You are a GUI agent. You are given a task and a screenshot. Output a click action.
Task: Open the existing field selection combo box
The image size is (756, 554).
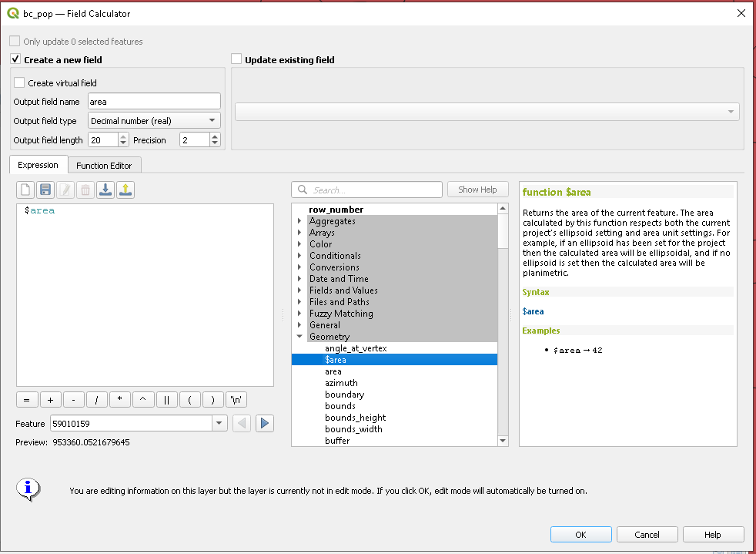pyautogui.click(x=487, y=112)
